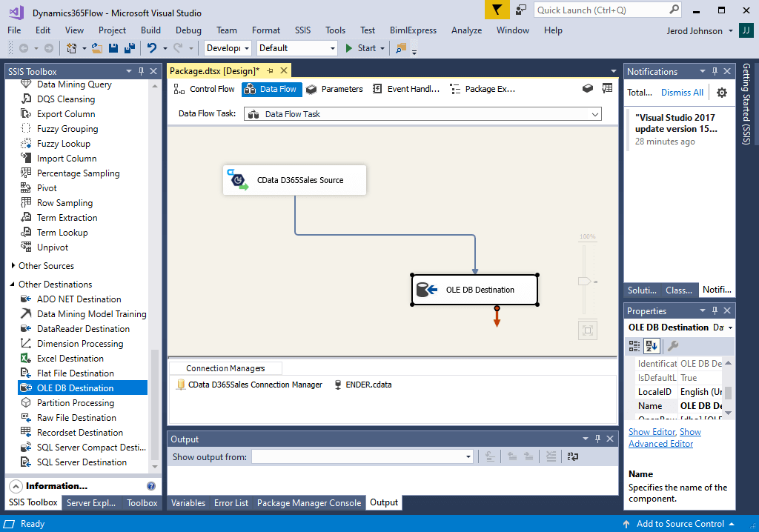Screen dimensions: 759x532
Task: Click the notification settings gear icon
Action: tap(721, 93)
